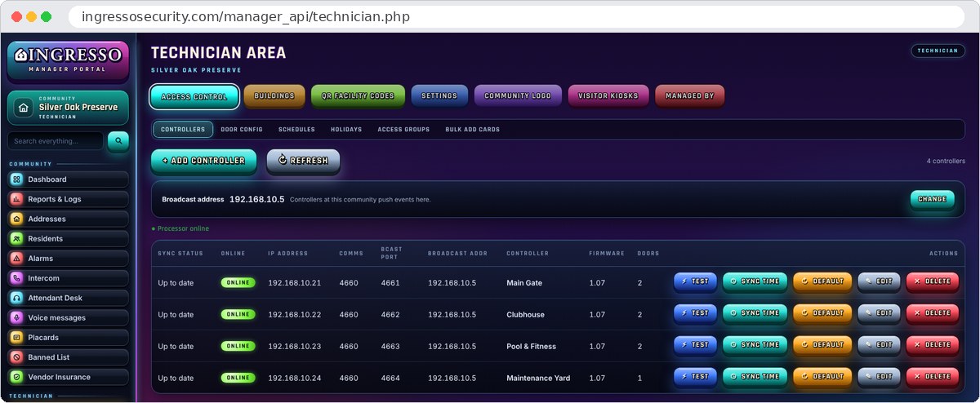Screen dimensions: 980x403
Task: Switch to the Buildings tab
Action: click(x=274, y=96)
